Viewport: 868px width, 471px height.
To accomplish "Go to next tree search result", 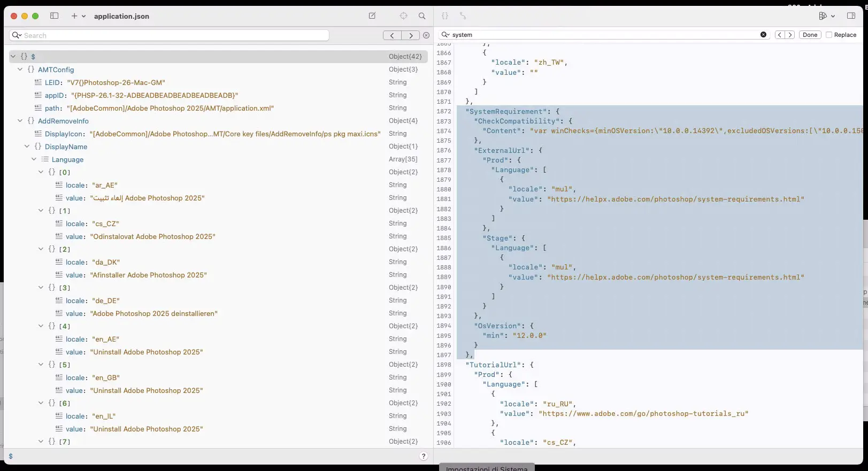I will pyautogui.click(x=410, y=35).
